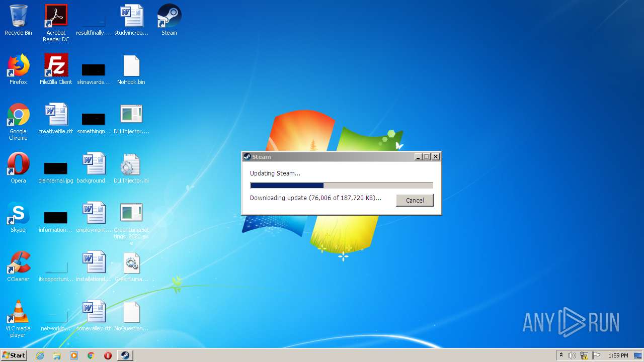Open Chrome from the taskbar

point(91,355)
